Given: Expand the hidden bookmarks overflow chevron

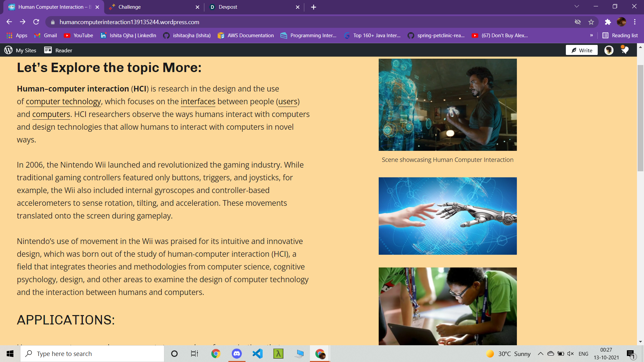Looking at the screenshot, I should [592, 35].
